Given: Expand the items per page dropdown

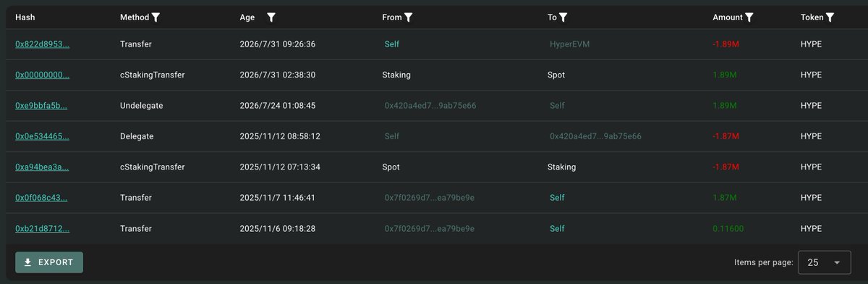Looking at the screenshot, I should [824, 262].
